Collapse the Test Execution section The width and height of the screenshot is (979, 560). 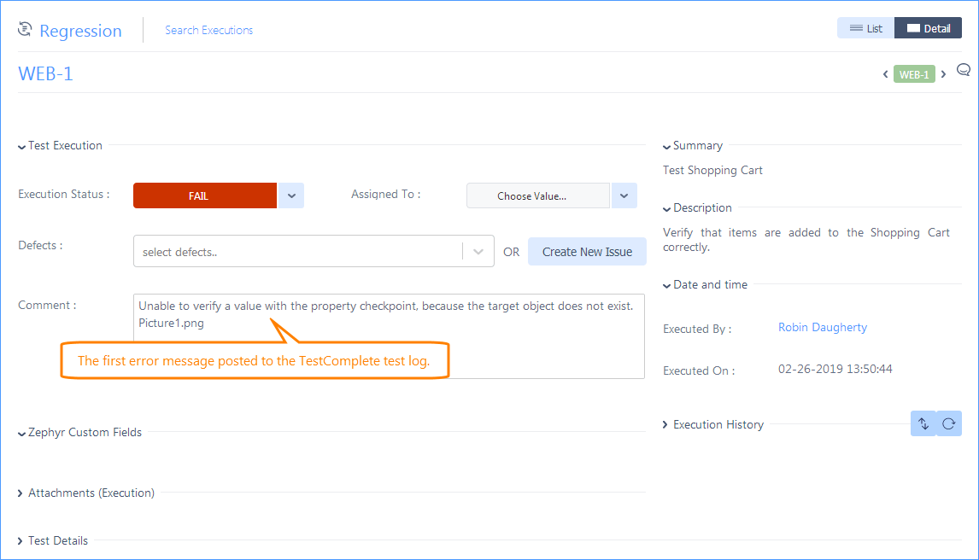(59, 145)
